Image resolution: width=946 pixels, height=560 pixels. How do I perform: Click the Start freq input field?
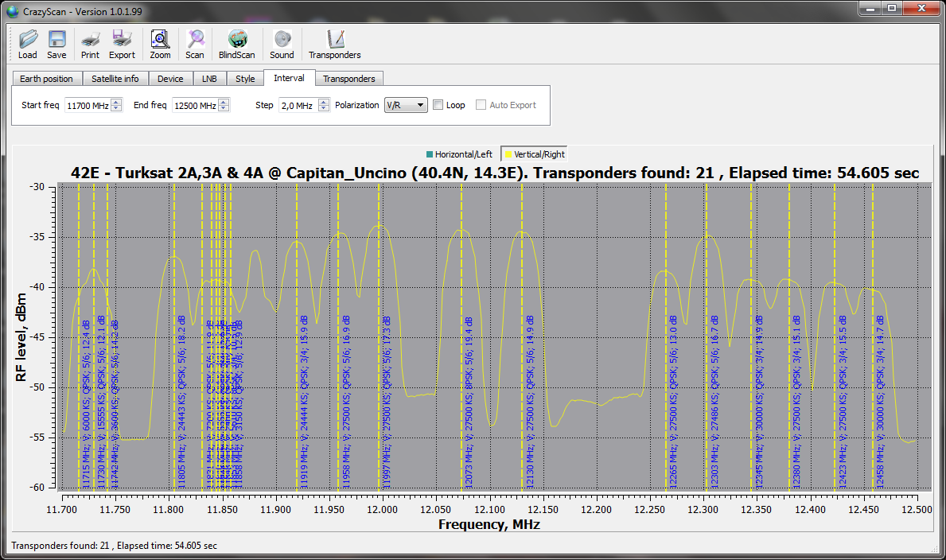[x=88, y=106]
